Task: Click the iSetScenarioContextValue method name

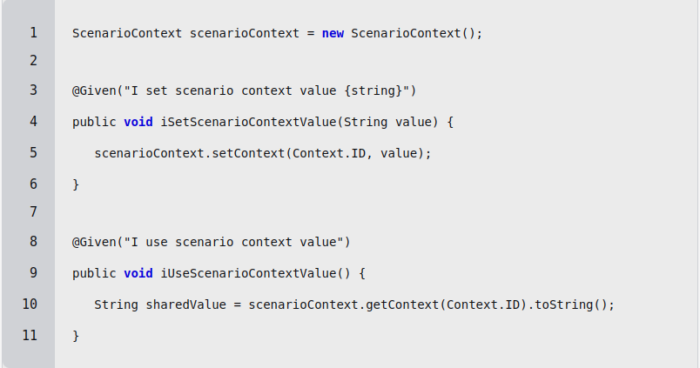Action: click(x=248, y=122)
